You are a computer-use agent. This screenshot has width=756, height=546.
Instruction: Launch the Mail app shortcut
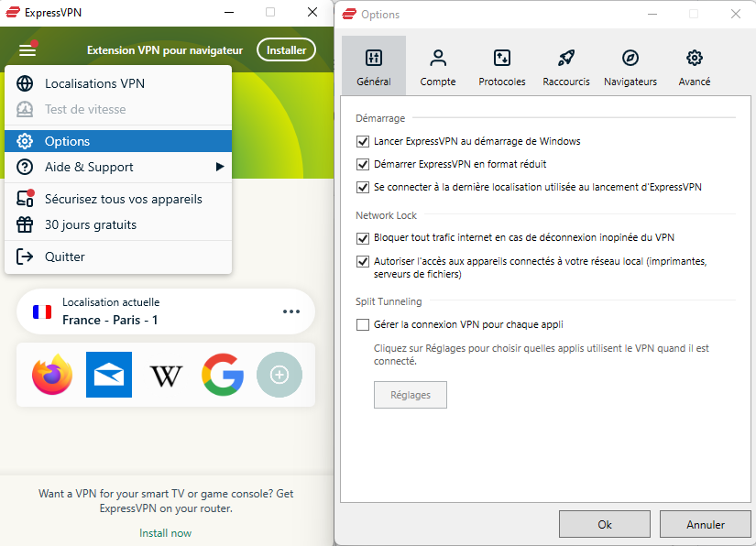point(109,375)
